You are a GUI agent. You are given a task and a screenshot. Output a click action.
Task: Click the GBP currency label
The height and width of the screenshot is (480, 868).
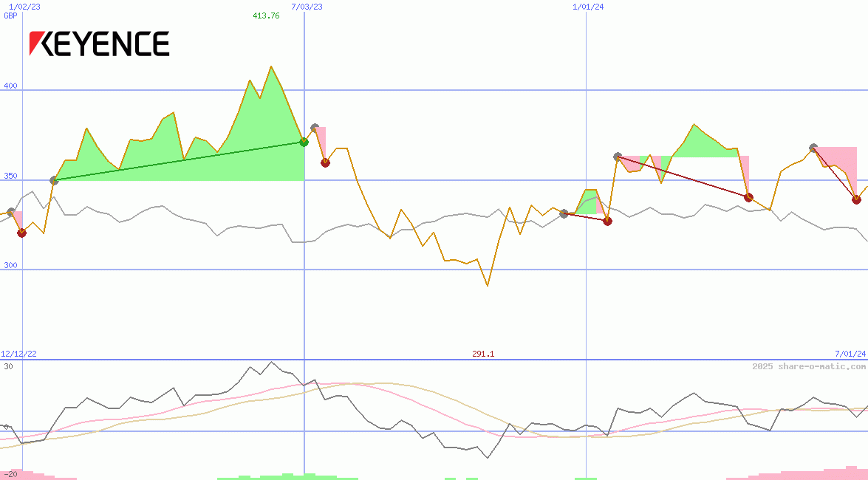click(x=10, y=16)
